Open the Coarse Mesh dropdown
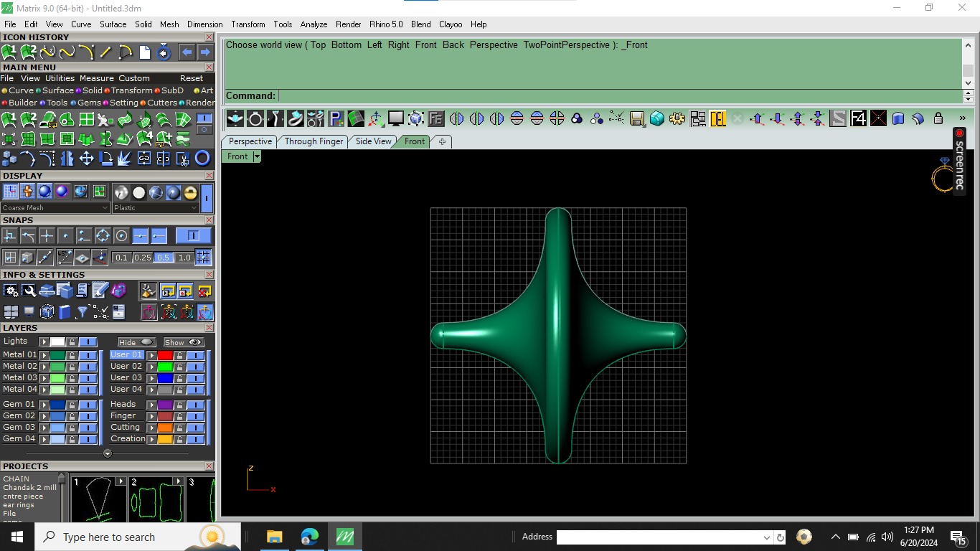 pos(55,208)
